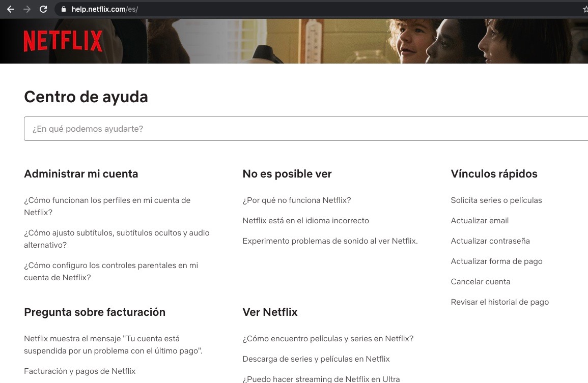Go to "Actualizar forma de pago"
The width and height of the screenshot is (588, 383).
click(x=496, y=261)
